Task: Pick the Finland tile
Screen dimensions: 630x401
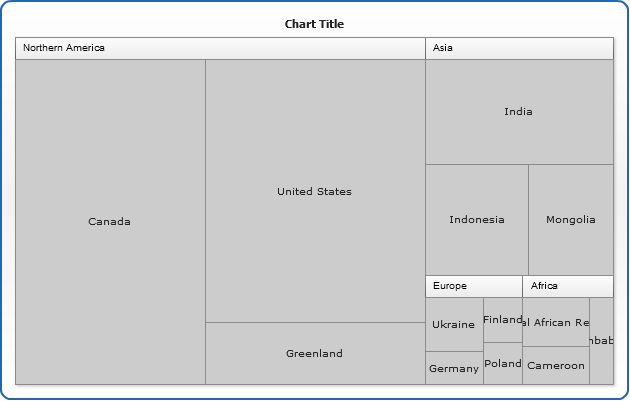Action: point(503,320)
